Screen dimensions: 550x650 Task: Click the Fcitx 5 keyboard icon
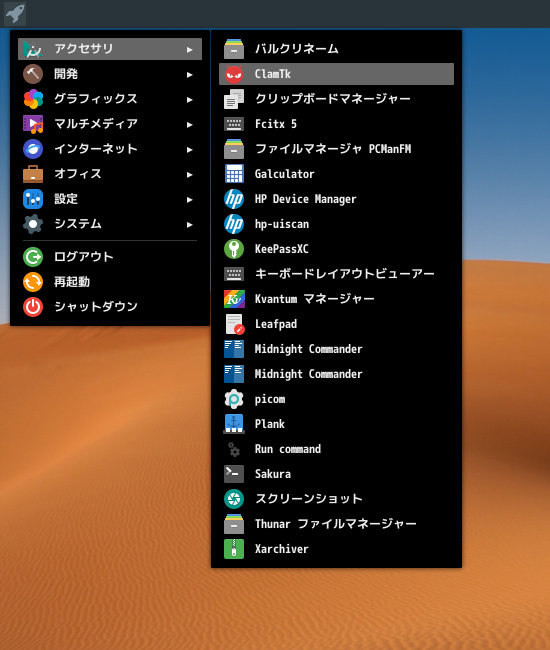[x=234, y=124]
